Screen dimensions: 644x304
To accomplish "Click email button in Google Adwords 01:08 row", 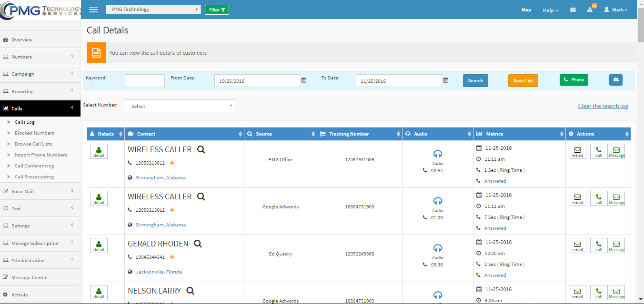I will [577, 198].
